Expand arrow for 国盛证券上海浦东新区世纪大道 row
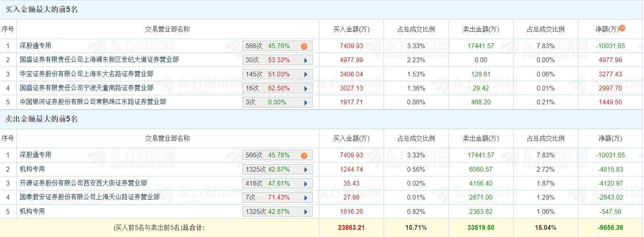This screenshot has height=237, width=644. tap(306, 61)
